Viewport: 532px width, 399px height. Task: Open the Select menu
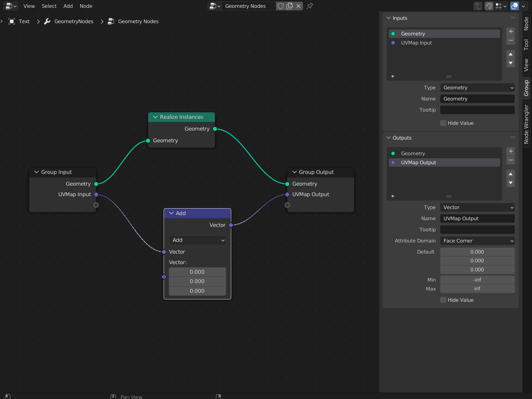point(49,6)
